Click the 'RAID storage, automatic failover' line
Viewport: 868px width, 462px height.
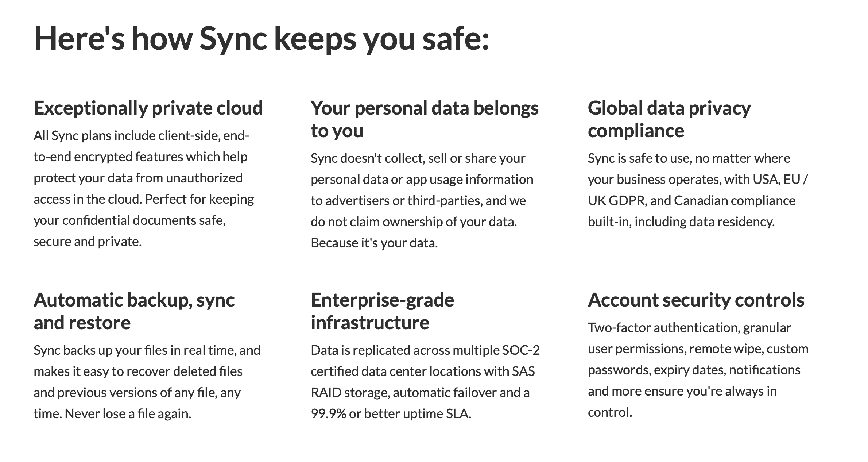point(420,393)
